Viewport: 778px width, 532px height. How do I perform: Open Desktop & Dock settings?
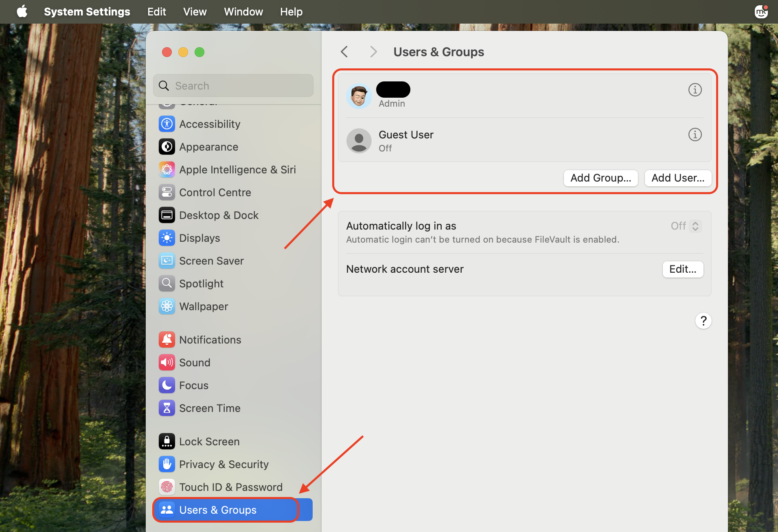pyautogui.click(x=218, y=215)
